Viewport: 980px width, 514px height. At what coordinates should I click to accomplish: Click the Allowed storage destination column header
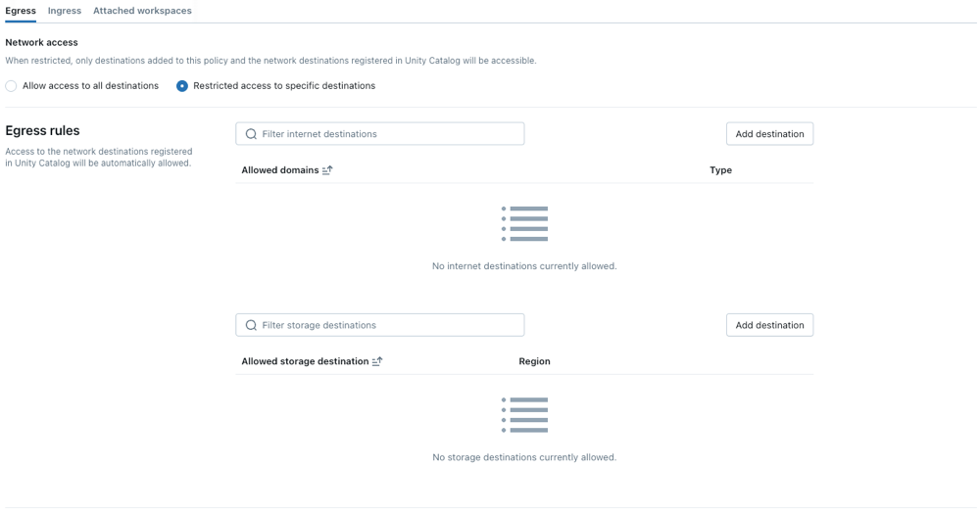[x=305, y=361]
